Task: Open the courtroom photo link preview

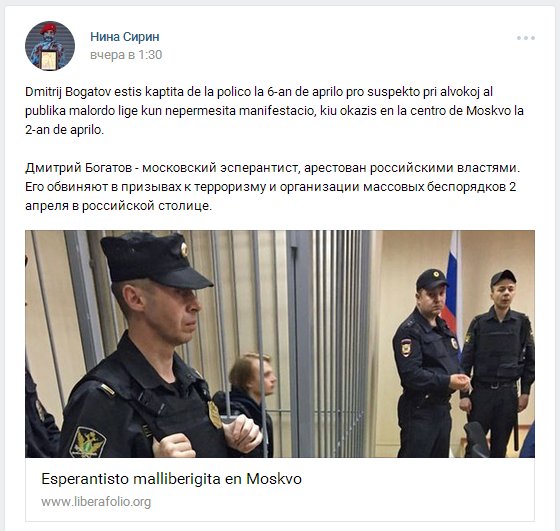Action: click(280, 344)
